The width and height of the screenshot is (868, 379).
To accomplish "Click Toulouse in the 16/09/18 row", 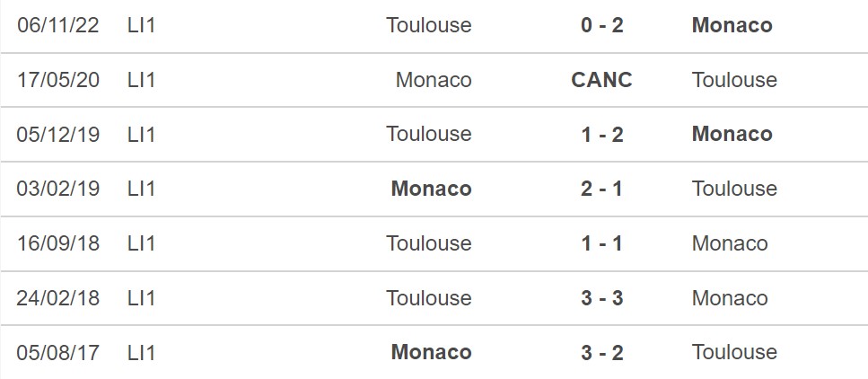I will [429, 243].
